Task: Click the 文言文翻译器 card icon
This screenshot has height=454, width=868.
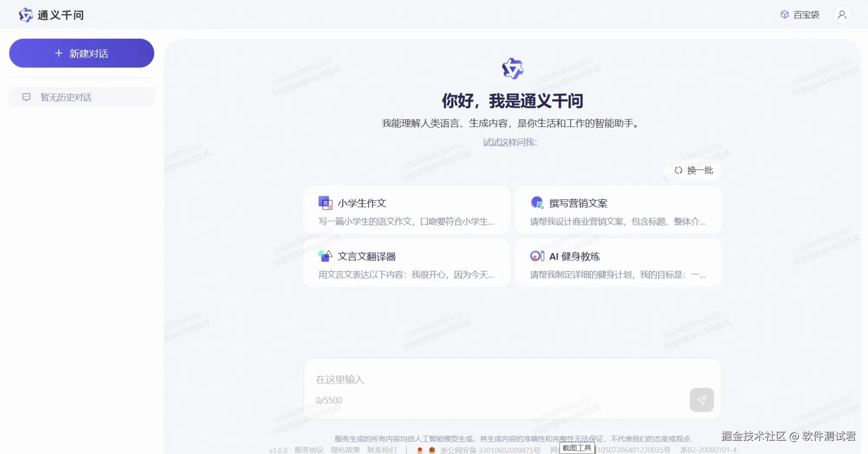Action: pos(325,256)
